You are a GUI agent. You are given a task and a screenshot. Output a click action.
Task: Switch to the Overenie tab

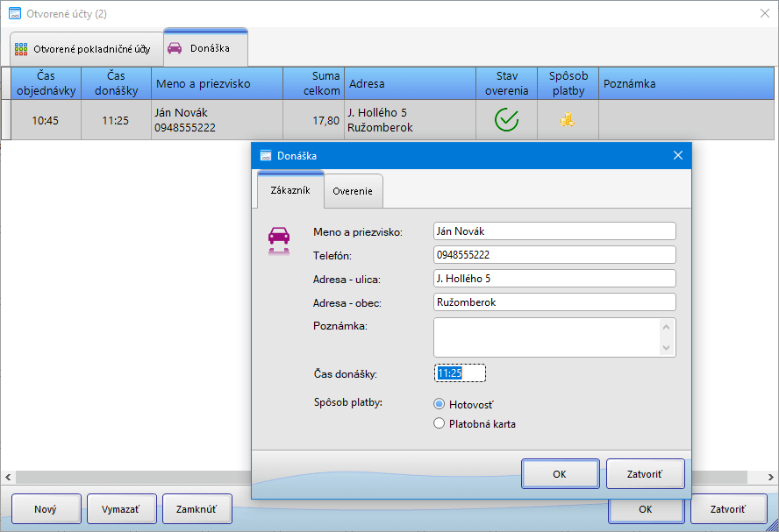[x=352, y=191]
